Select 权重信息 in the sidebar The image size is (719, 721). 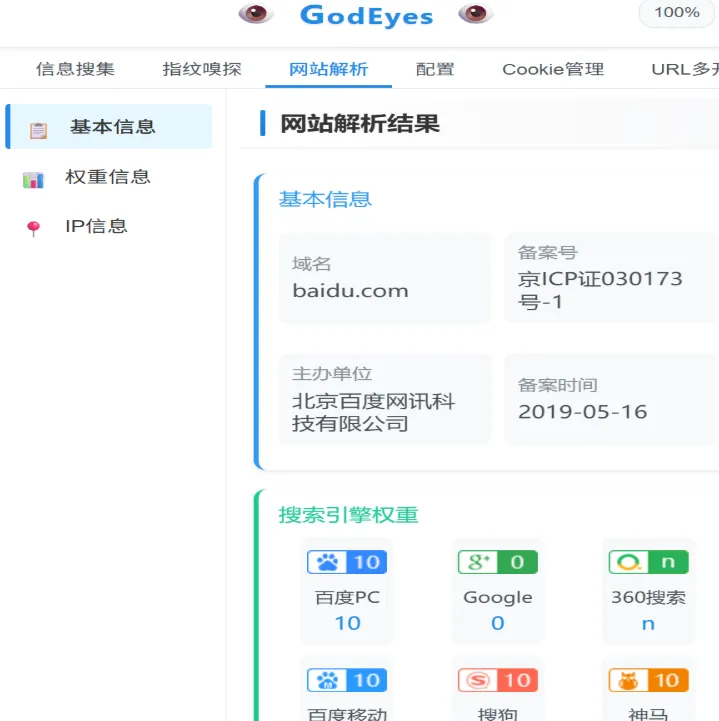(108, 177)
